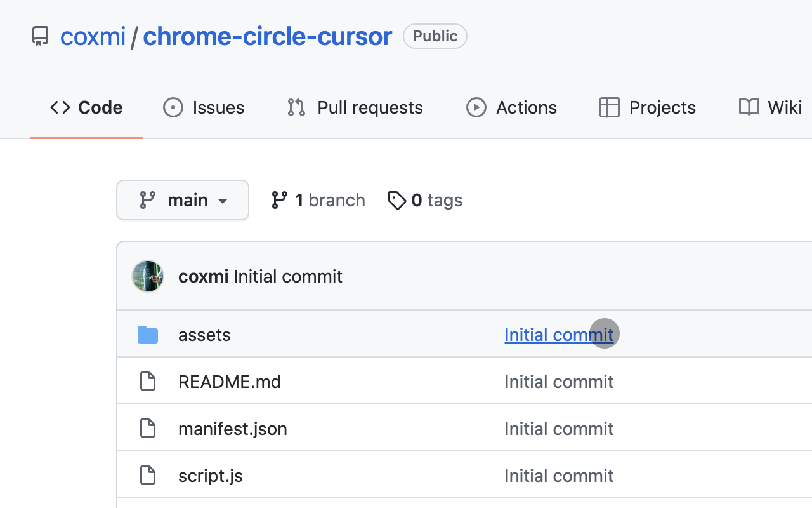Click the Public visibility badge
The image size is (812, 508).
[x=435, y=36]
